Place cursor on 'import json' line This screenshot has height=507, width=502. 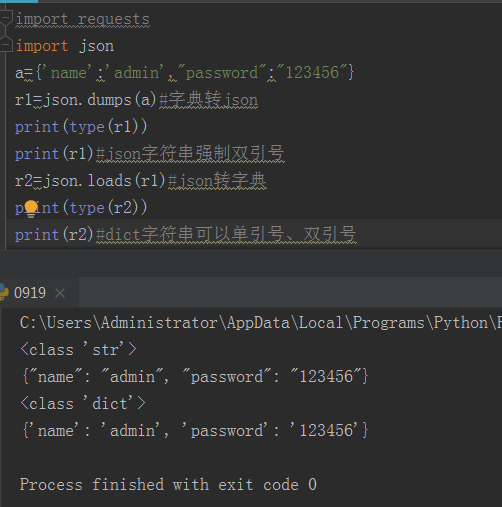coord(65,46)
